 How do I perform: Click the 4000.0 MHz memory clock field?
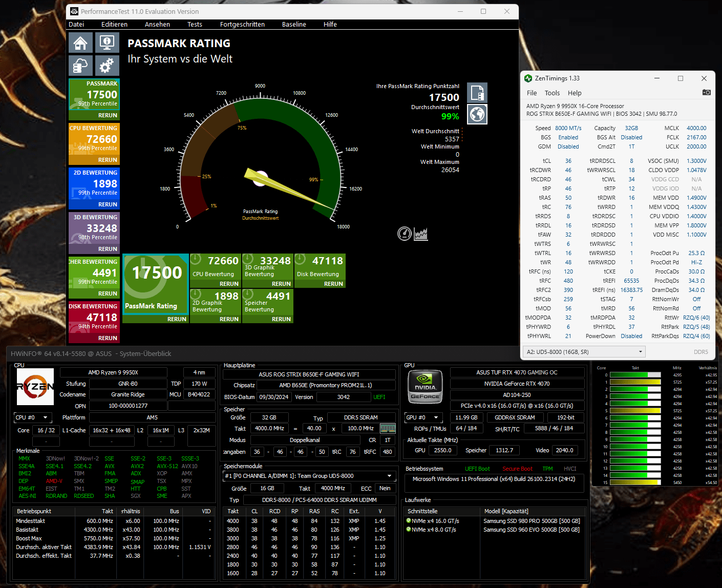pyautogui.click(x=269, y=428)
